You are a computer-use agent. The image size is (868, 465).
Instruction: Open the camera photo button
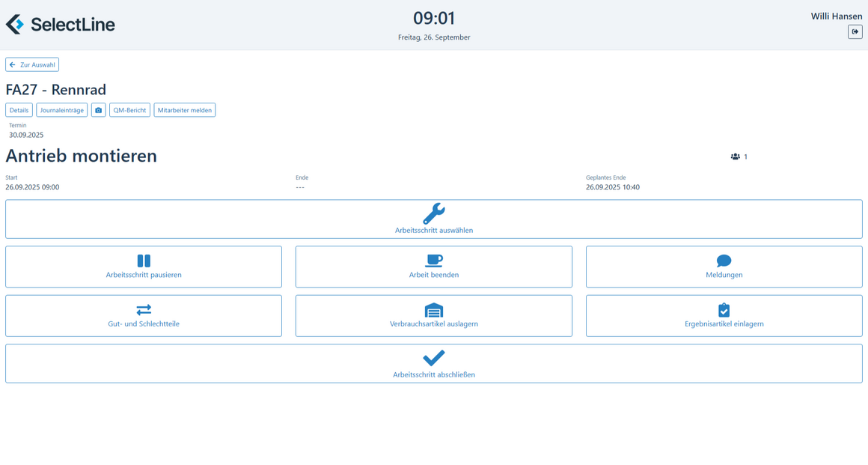pyautogui.click(x=98, y=110)
